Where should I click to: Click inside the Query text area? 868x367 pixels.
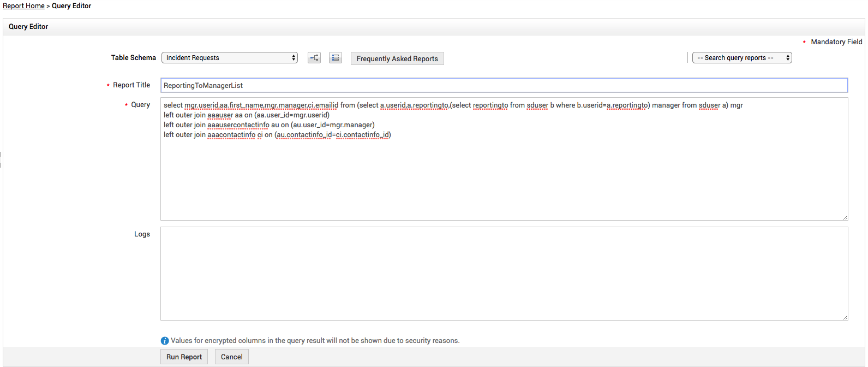pyautogui.click(x=504, y=159)
